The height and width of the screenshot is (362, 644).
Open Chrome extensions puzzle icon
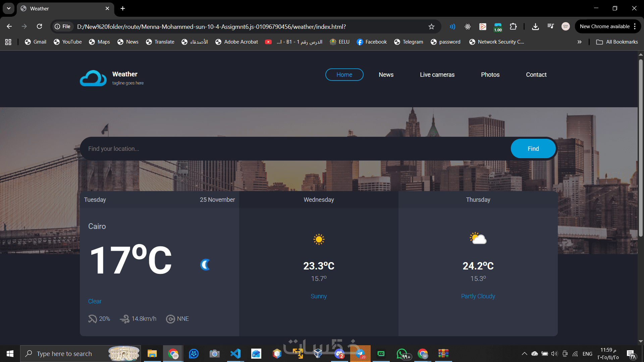point(513,26)
